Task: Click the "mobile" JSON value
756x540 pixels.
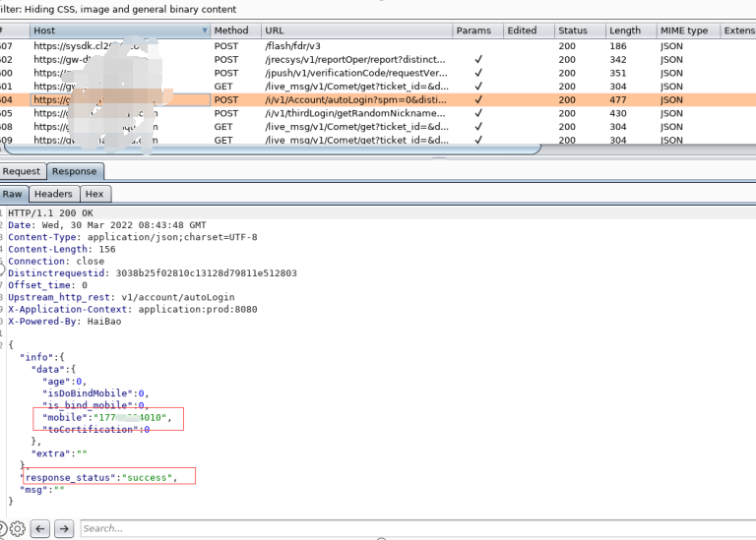Action: click(x=130, y=418)
